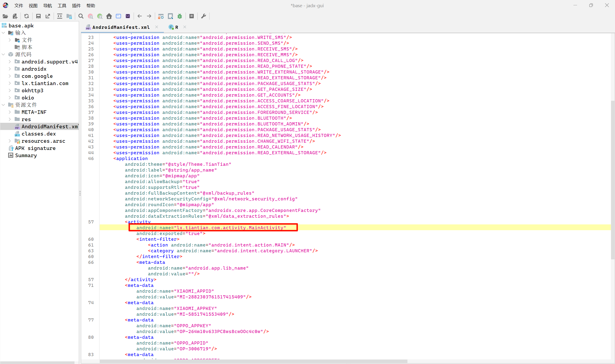
Task: Collapse the 资源文件 tree node
Action: 3,105
